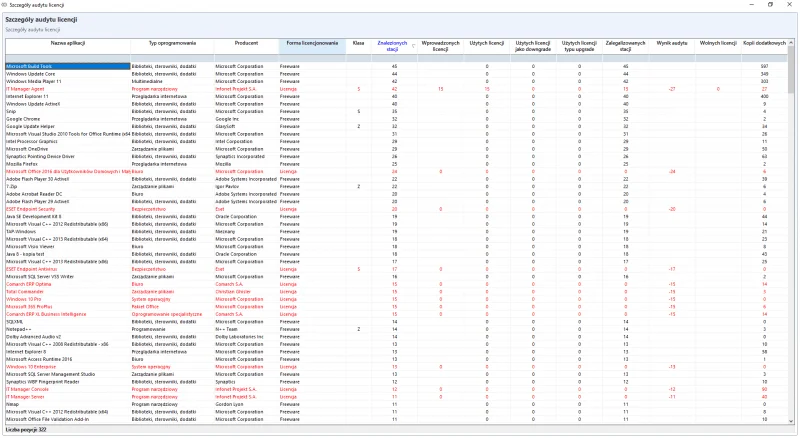Click the Użytych licencji column header
Image resolution: width=800 pixels, height=438 pixels.
point(487,46)
